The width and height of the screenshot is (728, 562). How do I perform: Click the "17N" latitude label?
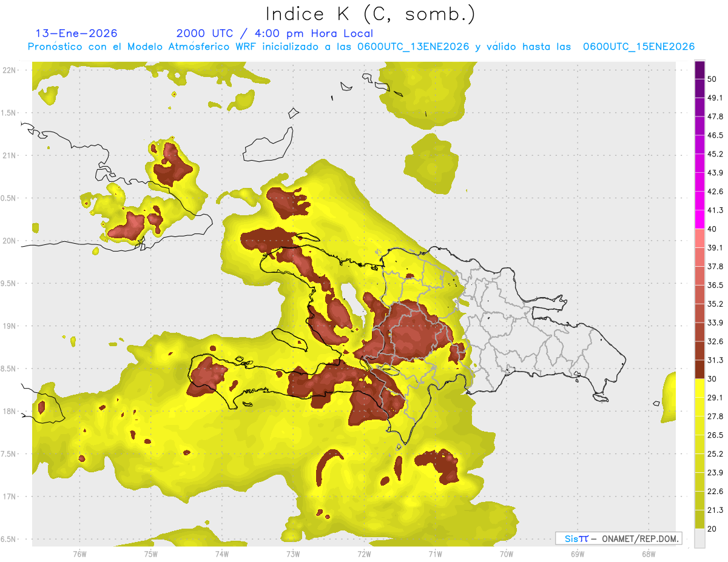pyautogui.click(x=10, y=497)
